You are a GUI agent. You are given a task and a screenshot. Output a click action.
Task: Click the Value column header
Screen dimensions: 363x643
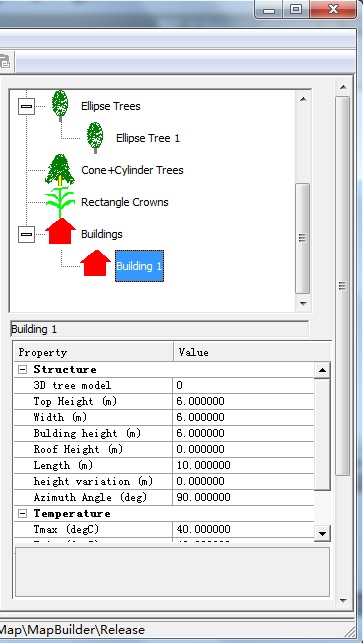[251, 352]
